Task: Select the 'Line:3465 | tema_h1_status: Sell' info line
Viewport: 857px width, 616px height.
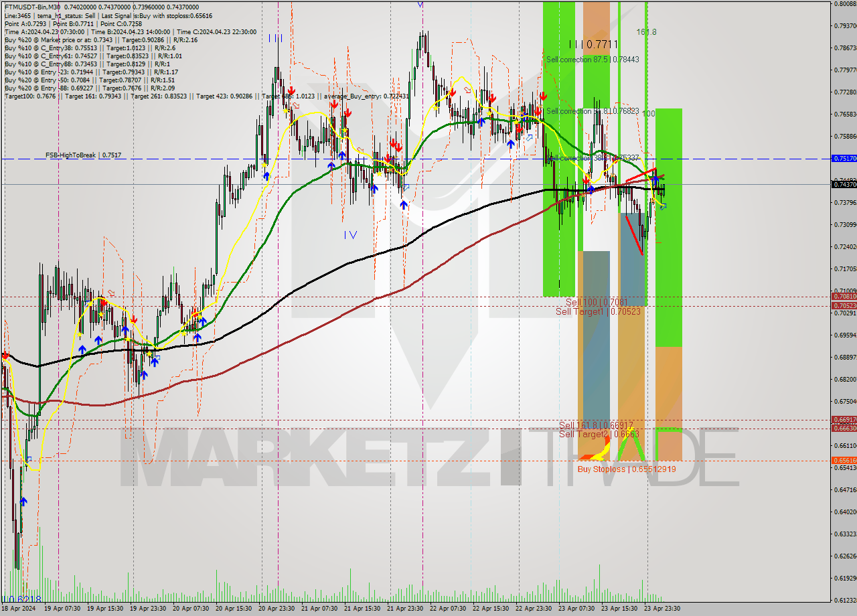Action: click(108, 15)
